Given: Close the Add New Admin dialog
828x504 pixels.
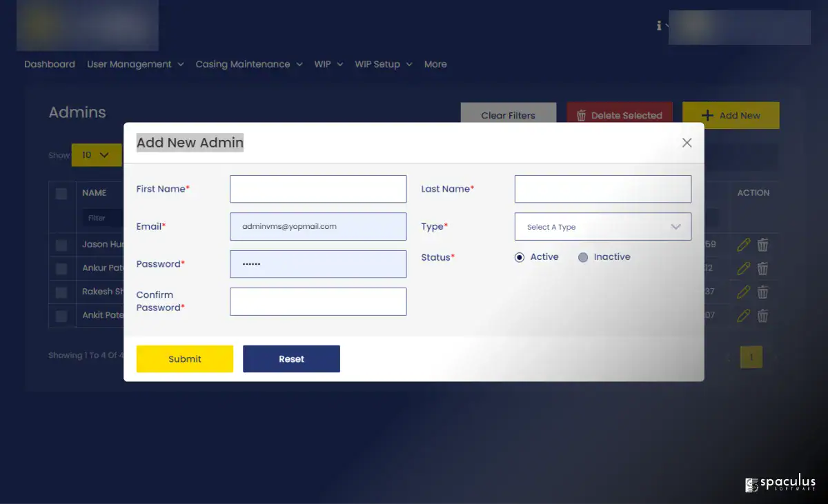Looking at the screenshot, I should click(687, 143).
